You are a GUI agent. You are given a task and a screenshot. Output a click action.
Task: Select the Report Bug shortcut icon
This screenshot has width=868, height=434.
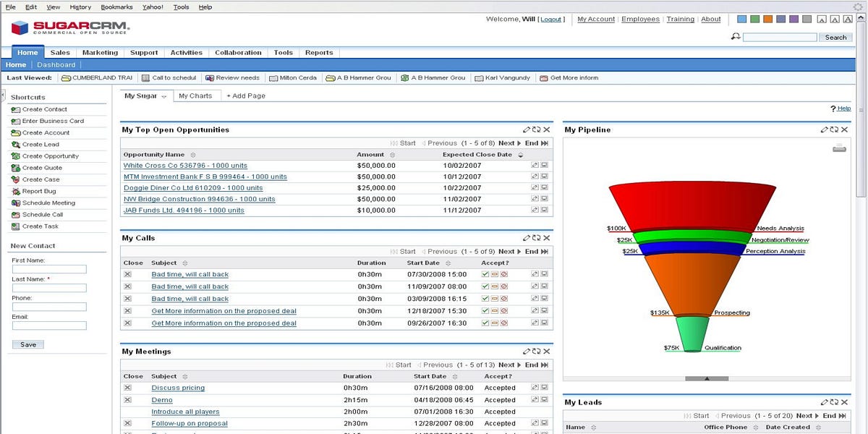click(16, 191)
